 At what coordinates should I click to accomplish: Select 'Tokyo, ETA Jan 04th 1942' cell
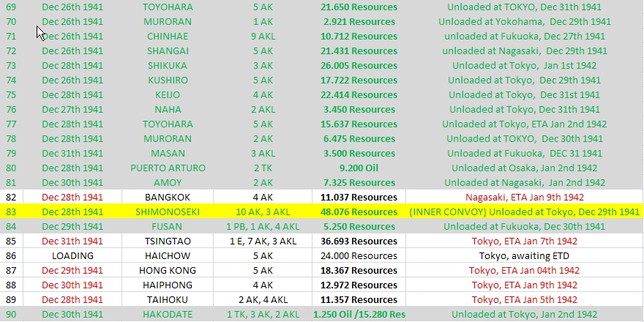tap(525, 271)
